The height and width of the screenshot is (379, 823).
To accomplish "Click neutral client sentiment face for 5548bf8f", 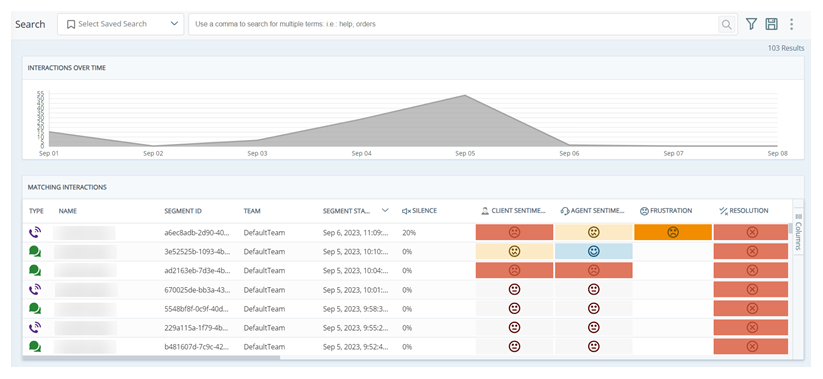I will click(x=514, y=308).
